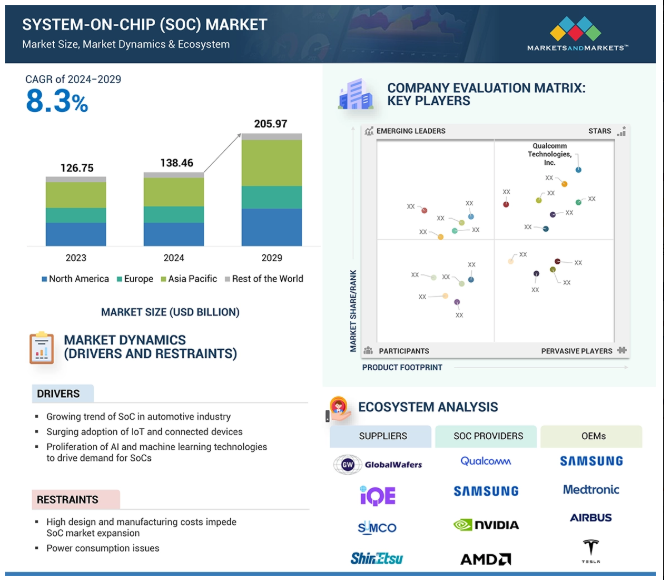This screenshot has width=664, height=580.
Task: Click the IQE logo
Action: click(x=377, y=495)
